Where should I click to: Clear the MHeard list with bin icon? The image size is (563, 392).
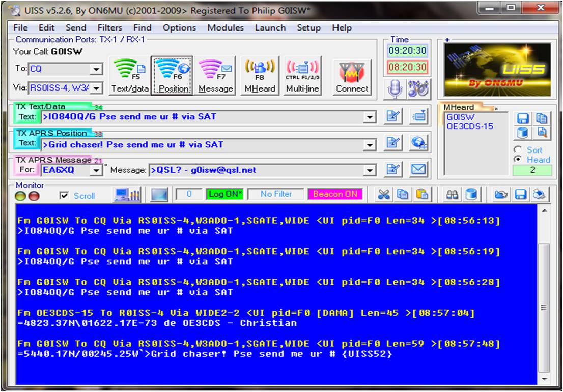tap(522, 133)
